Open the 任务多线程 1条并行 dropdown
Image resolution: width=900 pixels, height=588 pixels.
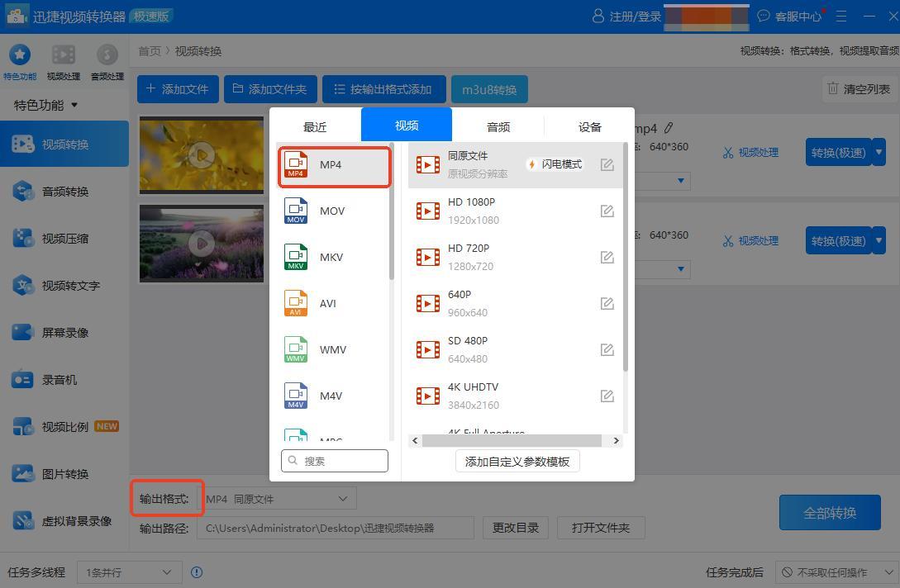128,571
